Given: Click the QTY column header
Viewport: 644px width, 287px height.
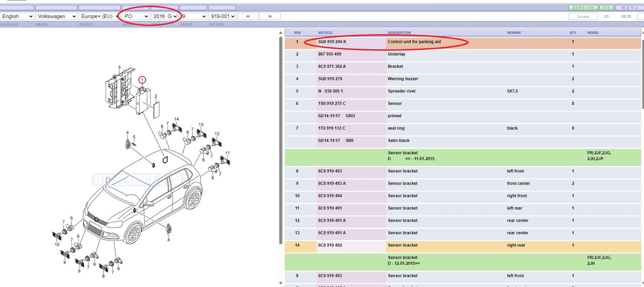Looking at the screenshot, I should [x=573, y=33].
